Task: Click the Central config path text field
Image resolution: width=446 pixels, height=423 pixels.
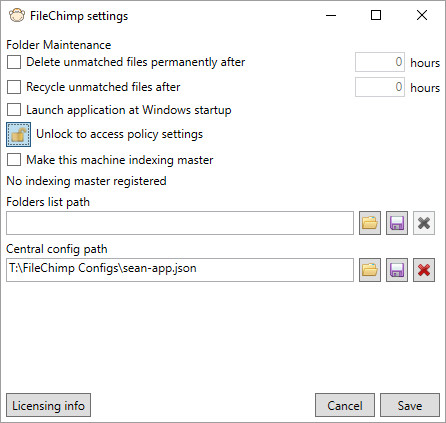Action: 180,270
